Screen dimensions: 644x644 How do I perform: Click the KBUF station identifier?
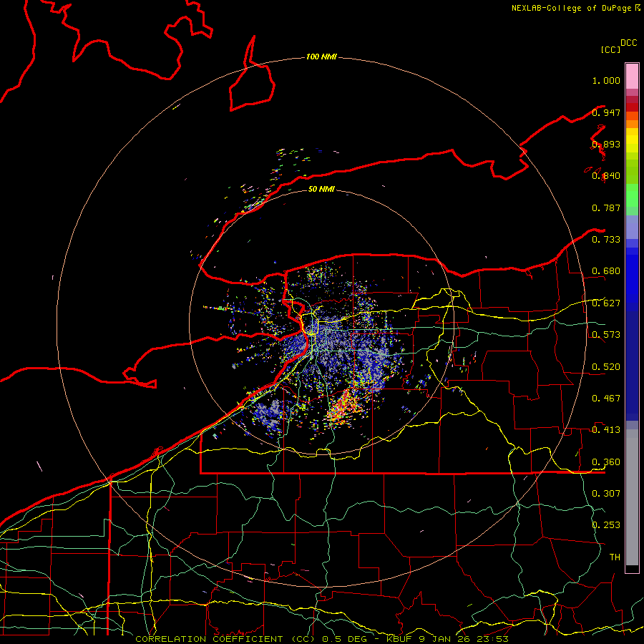399,639
